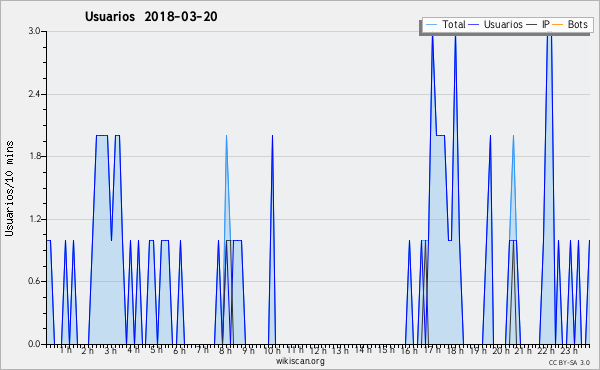Click the 1.2 y-axis value
The width and height of the screenshot is (600, 370).
pyautogui.click(x=34, y=219)
